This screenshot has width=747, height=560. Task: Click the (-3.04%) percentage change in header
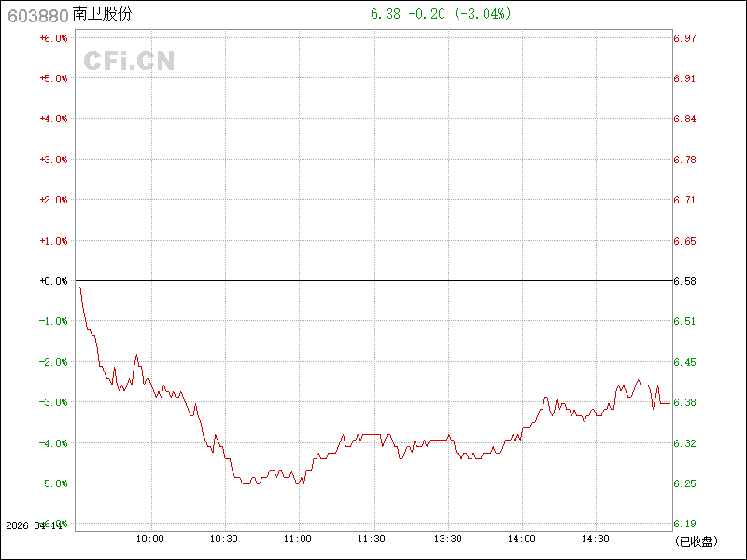pyautogui.click(x=484, y=14)
